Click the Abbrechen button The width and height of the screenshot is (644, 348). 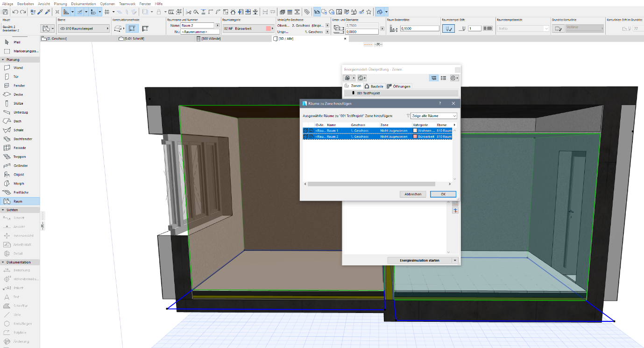[413, 194]
